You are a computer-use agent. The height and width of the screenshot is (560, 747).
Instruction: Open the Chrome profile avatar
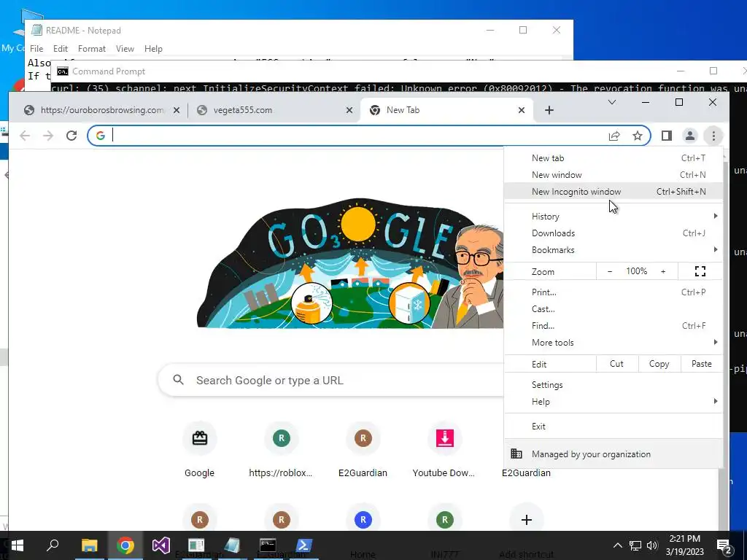tap(690, 136)
